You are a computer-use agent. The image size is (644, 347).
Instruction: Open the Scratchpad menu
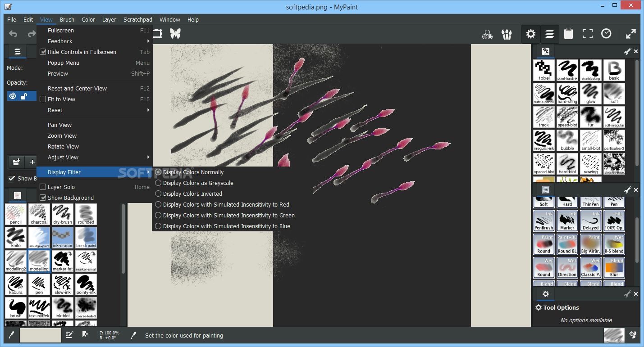pyautogui.click(x=138, y=20)
